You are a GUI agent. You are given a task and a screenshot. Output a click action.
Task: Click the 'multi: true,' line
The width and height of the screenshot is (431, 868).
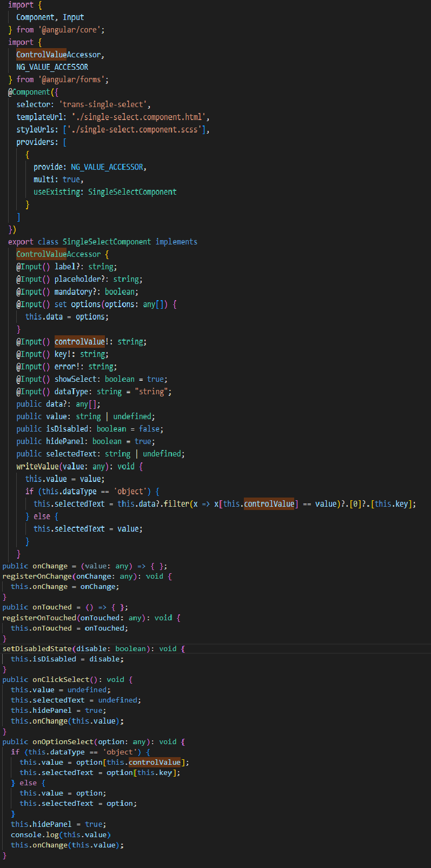[x=58, y=179]
